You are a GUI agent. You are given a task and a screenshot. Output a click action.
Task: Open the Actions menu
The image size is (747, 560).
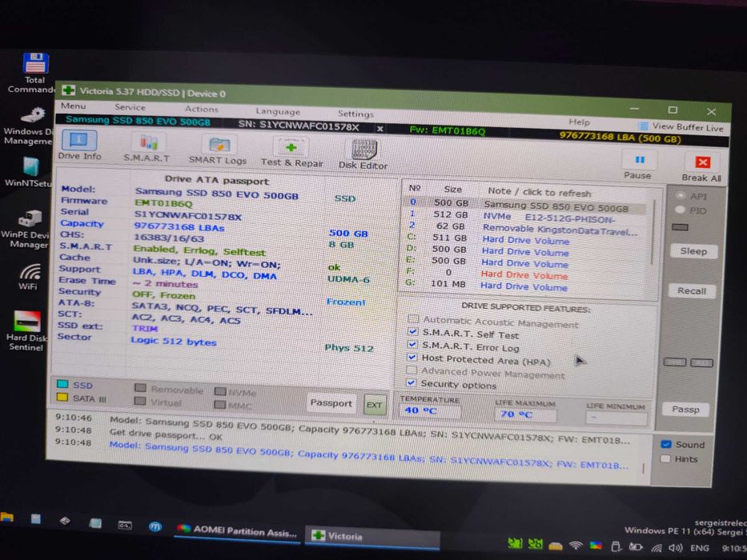(202, 109)
